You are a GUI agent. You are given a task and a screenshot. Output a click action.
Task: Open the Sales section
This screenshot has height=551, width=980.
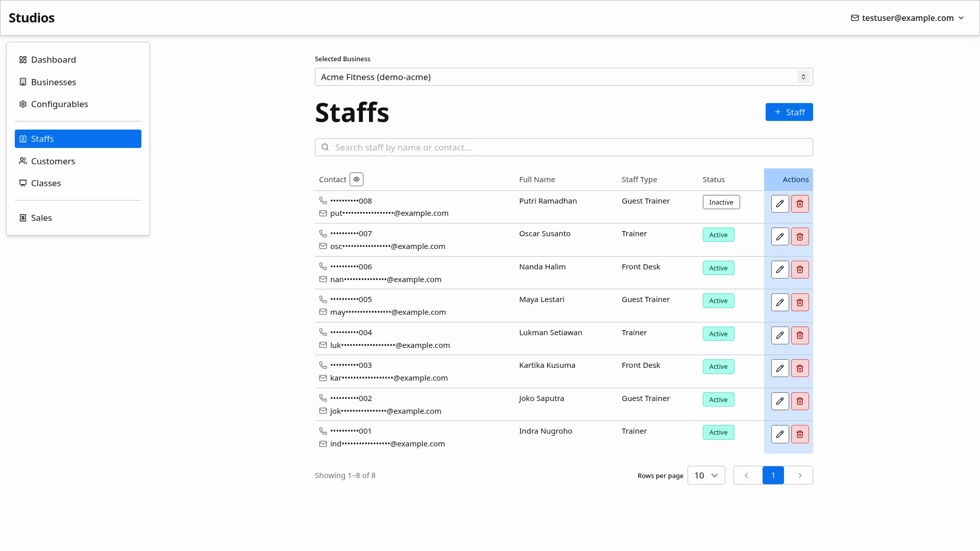78,218
